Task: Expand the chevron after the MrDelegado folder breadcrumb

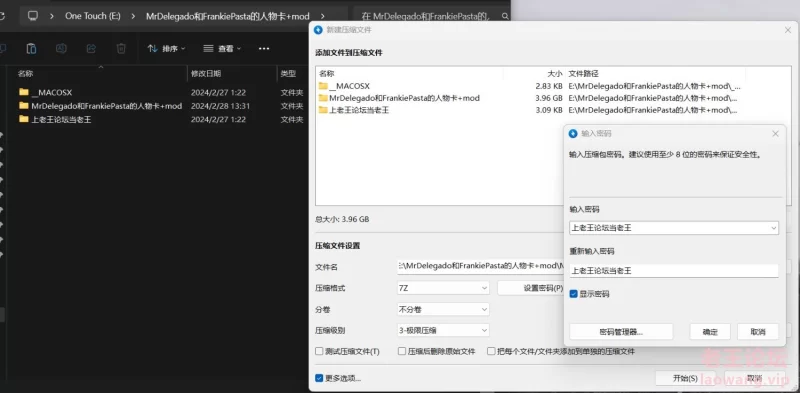Action: (x=322, y=16)
